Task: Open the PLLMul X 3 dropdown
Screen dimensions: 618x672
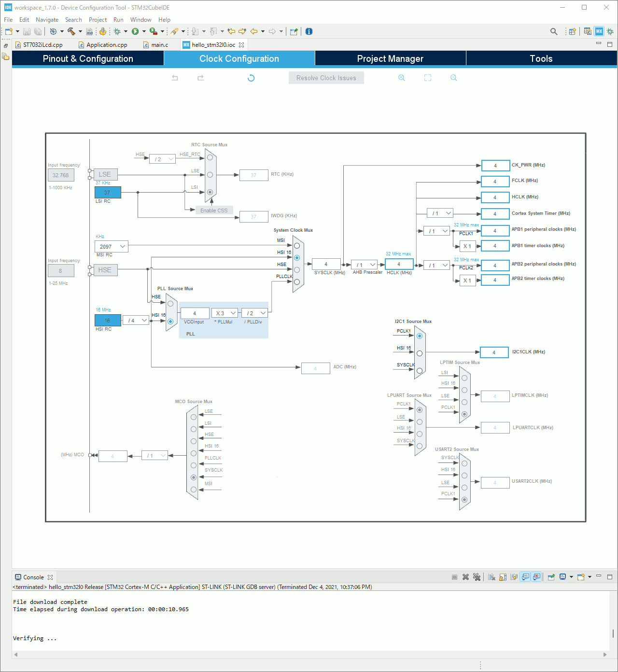Action: pyautogui.click(x=225, y=313)
